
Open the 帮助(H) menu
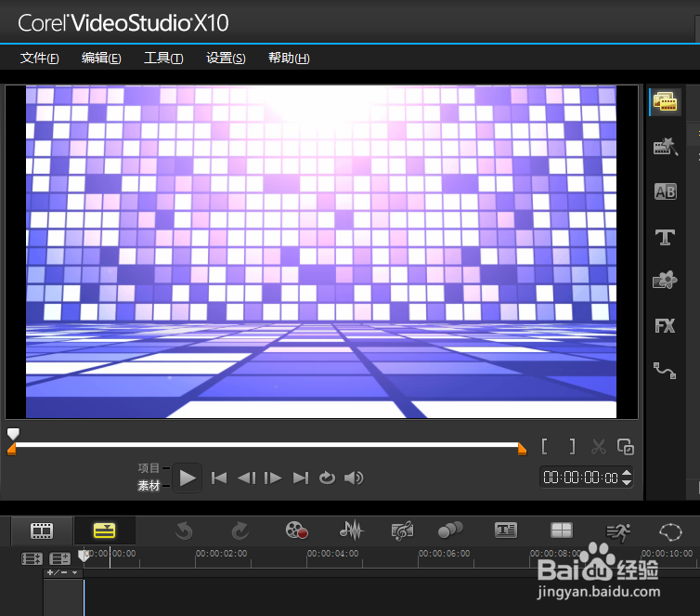point(289,59)
